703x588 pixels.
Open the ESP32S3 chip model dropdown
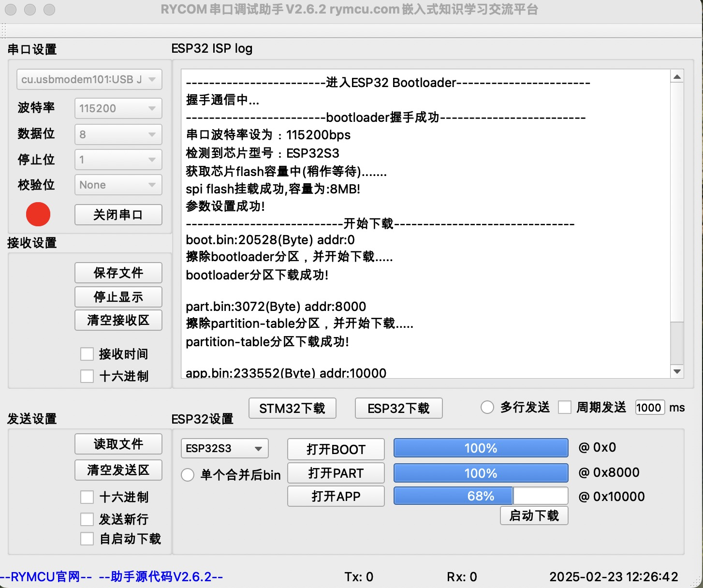[x=224, y=448]
